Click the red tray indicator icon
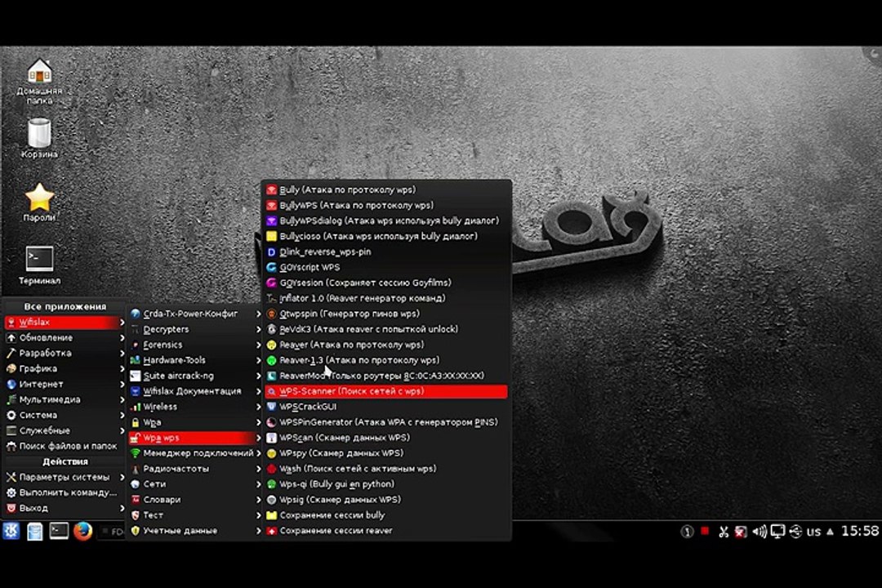The image size is (882, 588). point(705,530)
